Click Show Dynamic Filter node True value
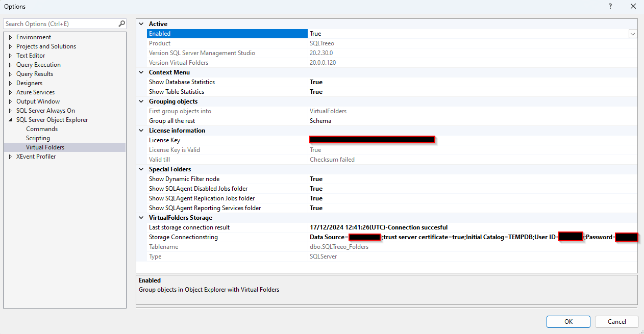This screenshot has width=644, height=334. (x=316, y=179)
